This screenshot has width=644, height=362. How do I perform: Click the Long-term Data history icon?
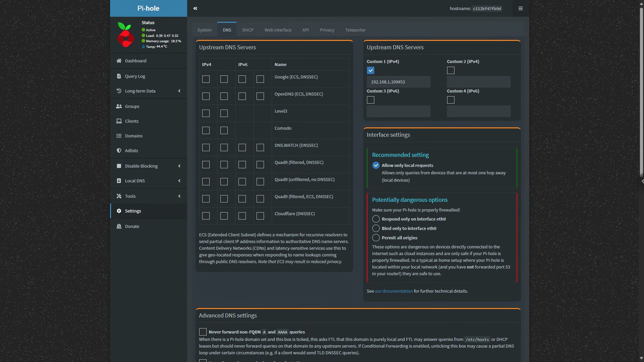119,91
